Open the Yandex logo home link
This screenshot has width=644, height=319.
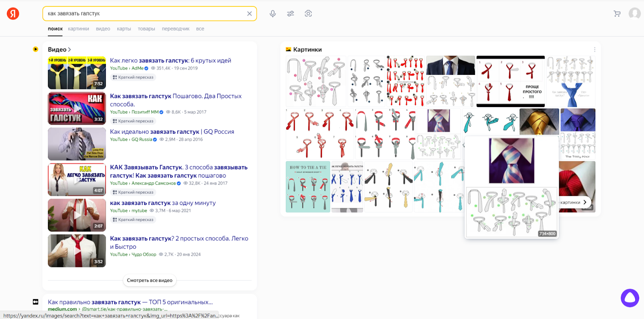coord(13,14)
